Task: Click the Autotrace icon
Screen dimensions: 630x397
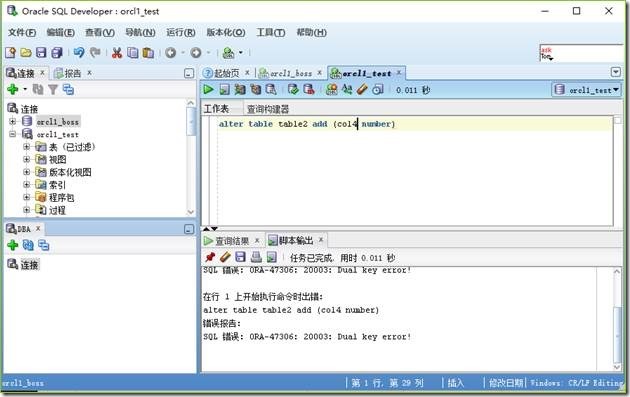Action: tap(256, 89)
